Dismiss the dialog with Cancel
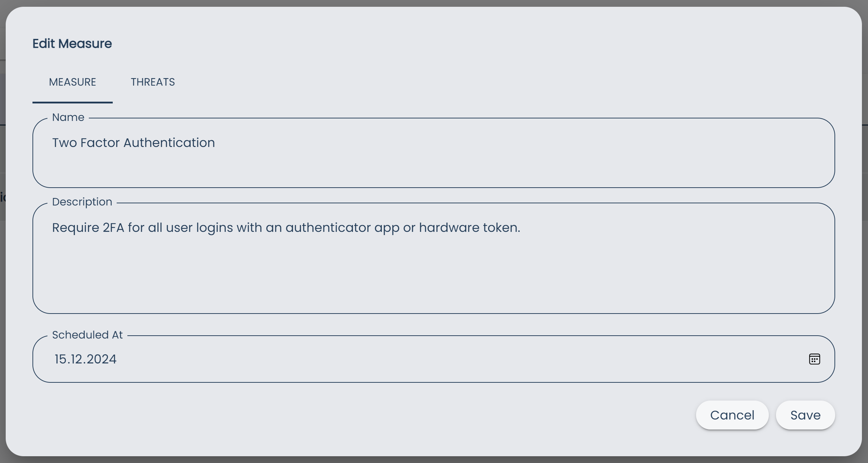 coord(733,415)
